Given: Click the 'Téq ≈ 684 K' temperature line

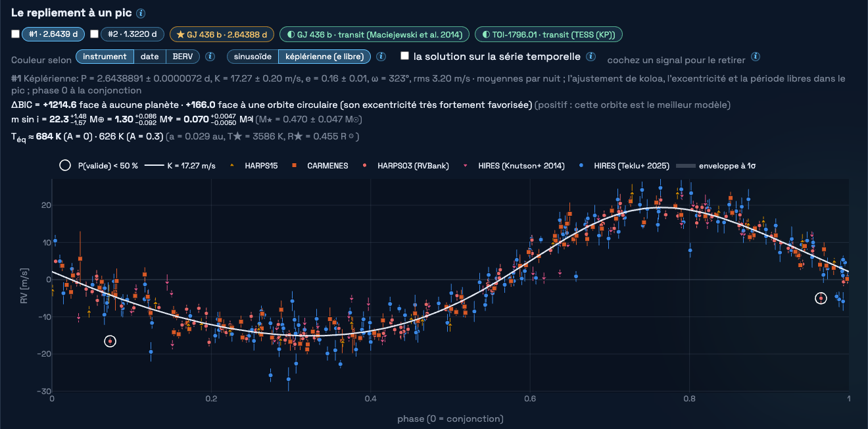Looking at the screenshot, I should tap(185, 136).
